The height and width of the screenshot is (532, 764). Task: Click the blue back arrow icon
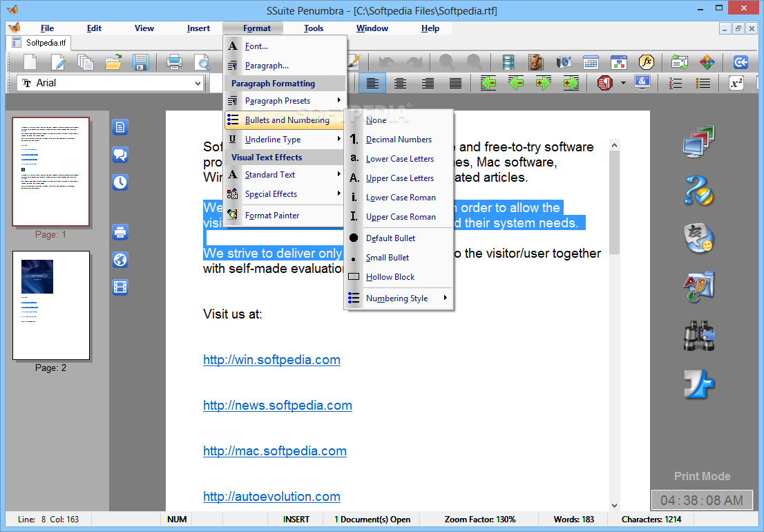pos(741,62)
